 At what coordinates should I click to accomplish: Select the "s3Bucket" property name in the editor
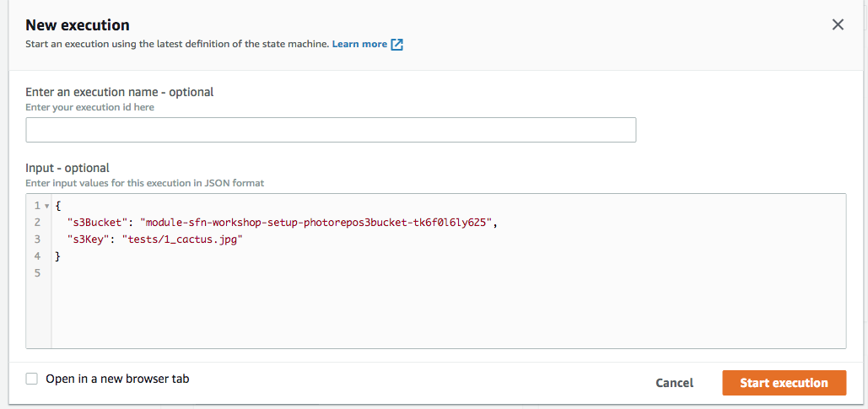tap(98, 223)
